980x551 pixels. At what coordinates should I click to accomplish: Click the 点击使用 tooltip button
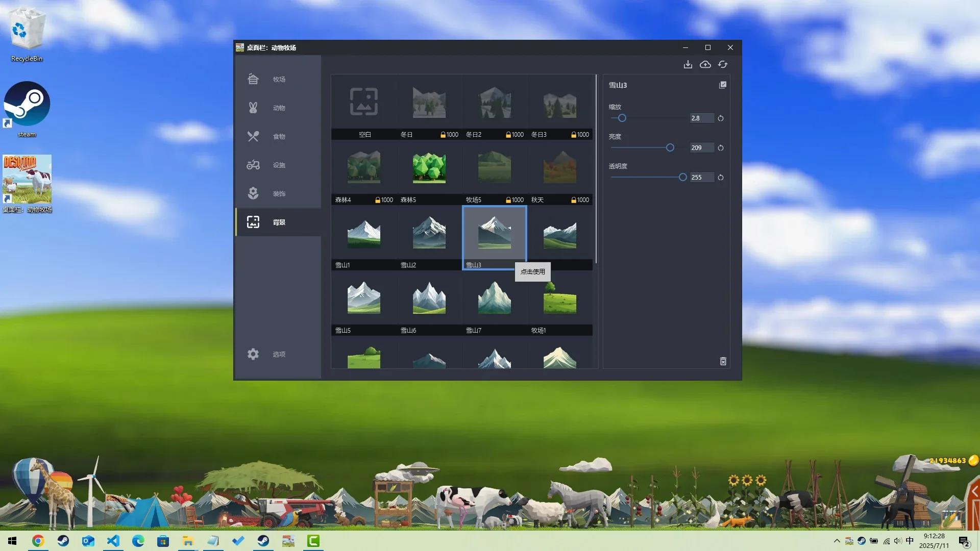(532, 272)
